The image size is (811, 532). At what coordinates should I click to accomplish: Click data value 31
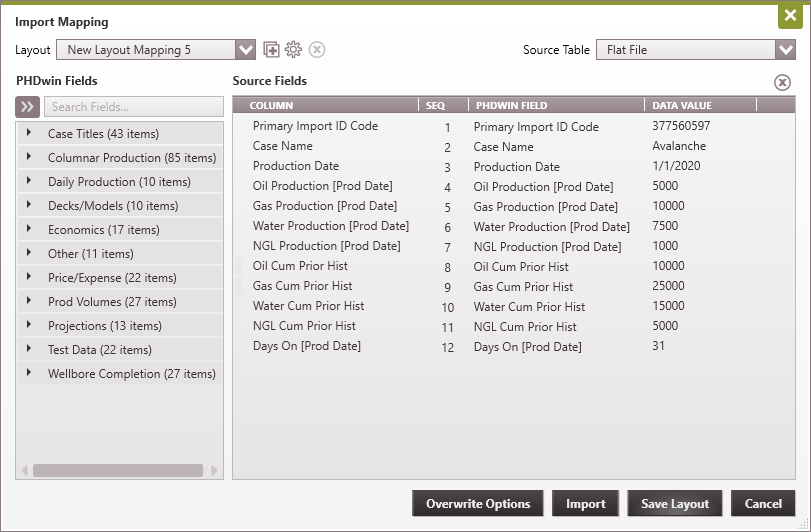(x=658, y=346)
